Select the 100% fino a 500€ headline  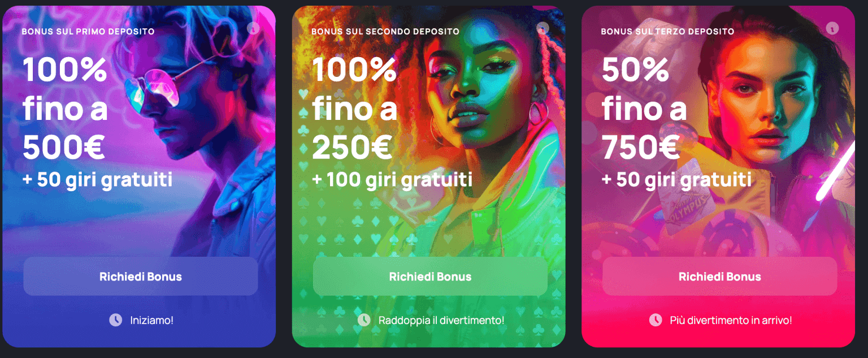click(x=65, y=109)
